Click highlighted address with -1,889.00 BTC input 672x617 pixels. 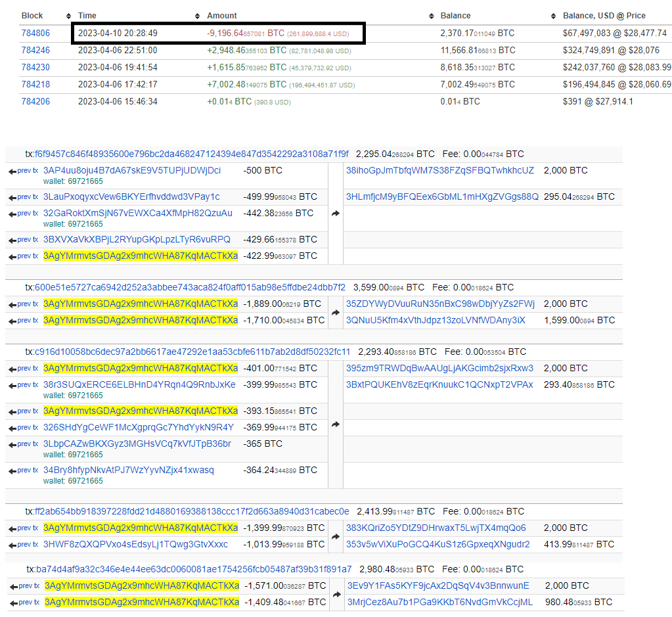(x=141, y=304)
